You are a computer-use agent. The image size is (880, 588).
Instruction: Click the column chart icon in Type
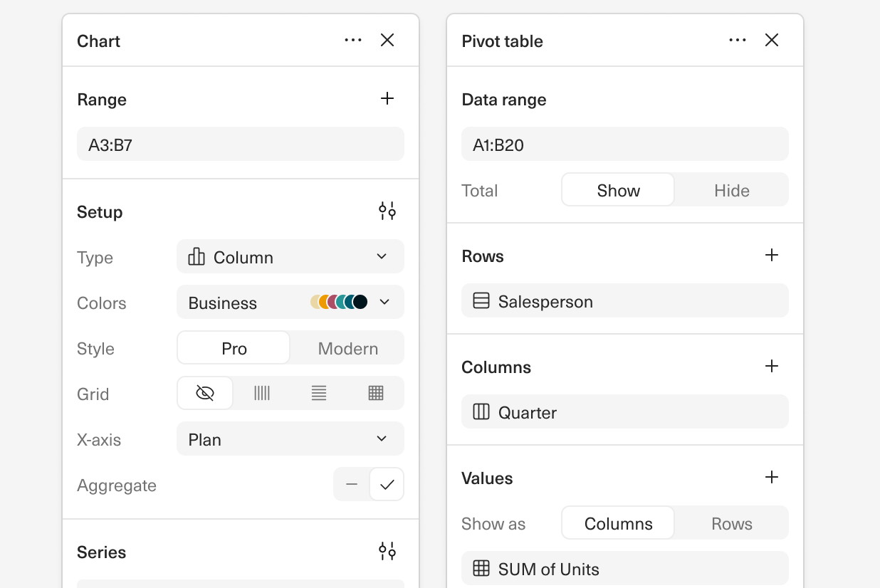point(197,257)
